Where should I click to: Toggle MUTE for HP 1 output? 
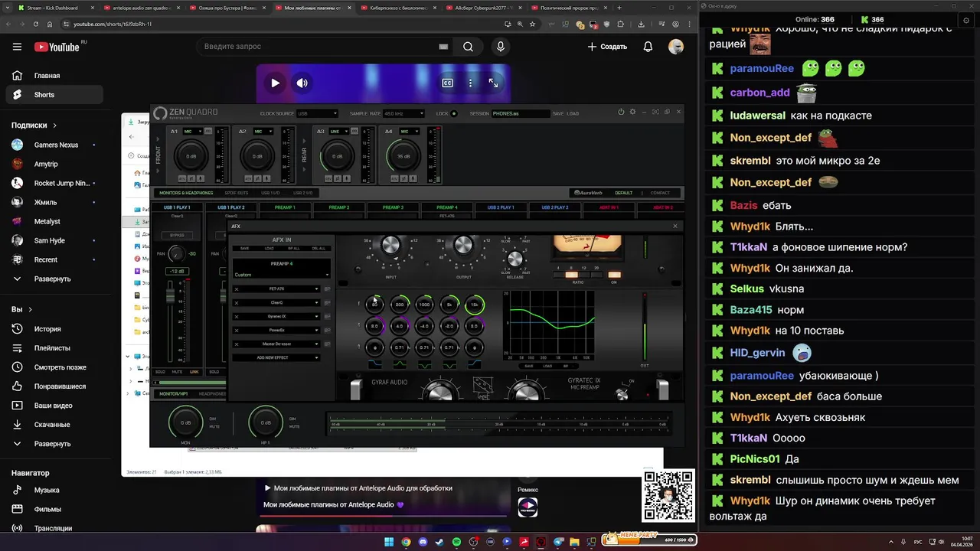294,426
